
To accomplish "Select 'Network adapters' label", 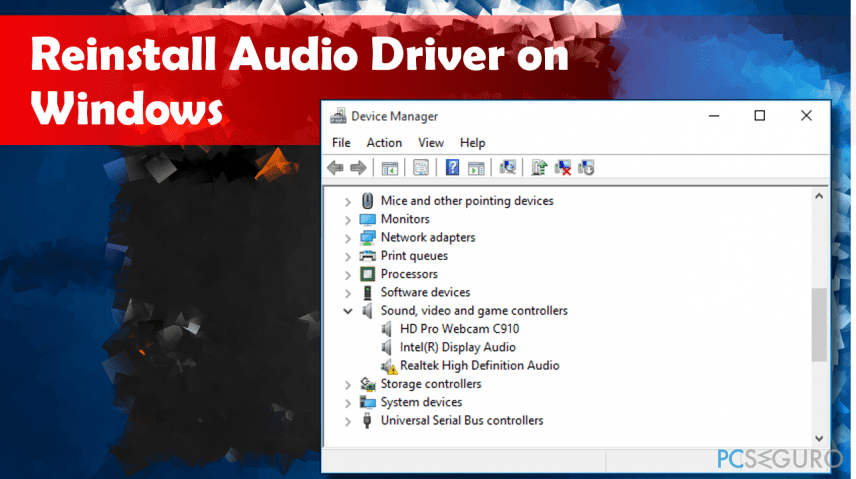I will tap(428, 237).
